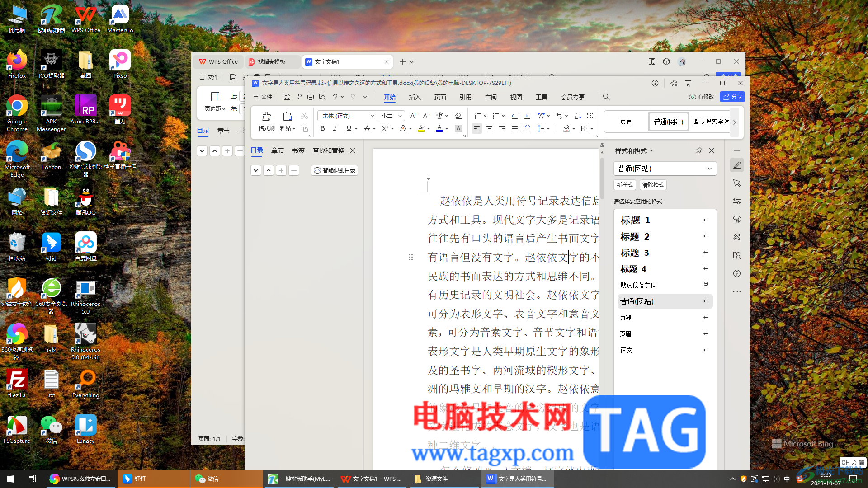This screenshot has width=868, height=488.
Task: Increase font size with A+ icon
Action: tap(413, 116)
